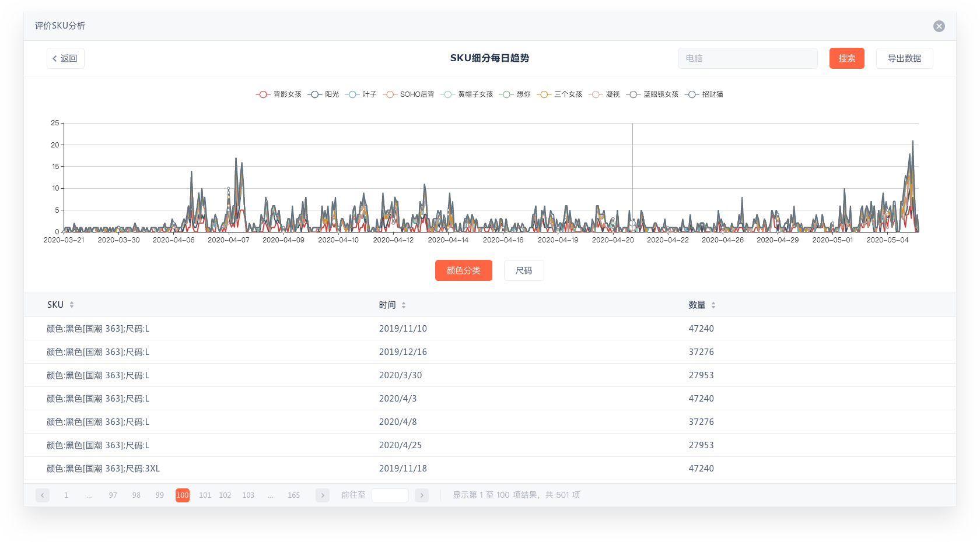
Task: Expand ellipsis between page 1 and 97
Action: click(x=89, y=495)
